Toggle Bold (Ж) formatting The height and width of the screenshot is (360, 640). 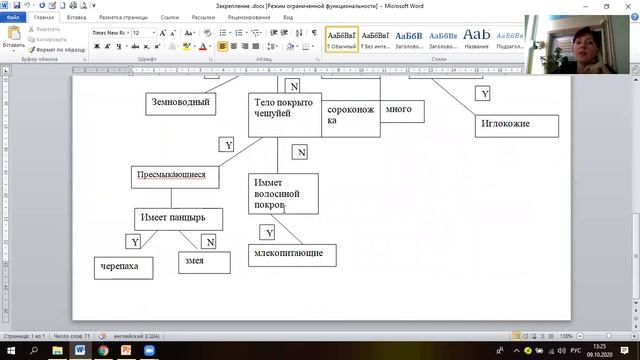click(x=97, y=47)
